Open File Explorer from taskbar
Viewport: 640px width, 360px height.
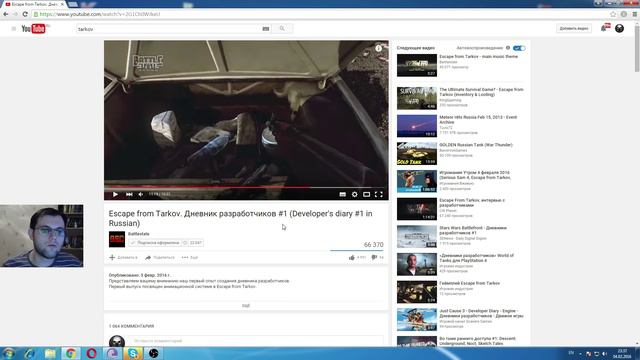tap(50, 353)
